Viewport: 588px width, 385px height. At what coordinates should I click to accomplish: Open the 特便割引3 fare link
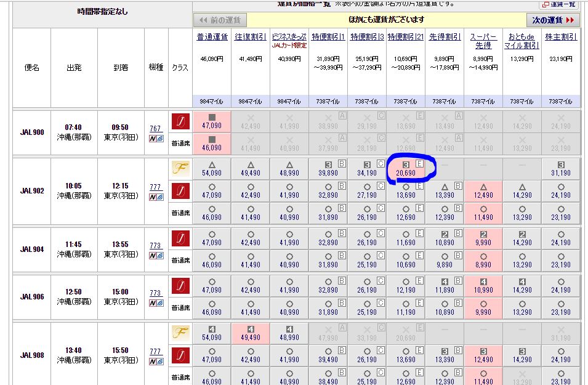coord(367,37)
